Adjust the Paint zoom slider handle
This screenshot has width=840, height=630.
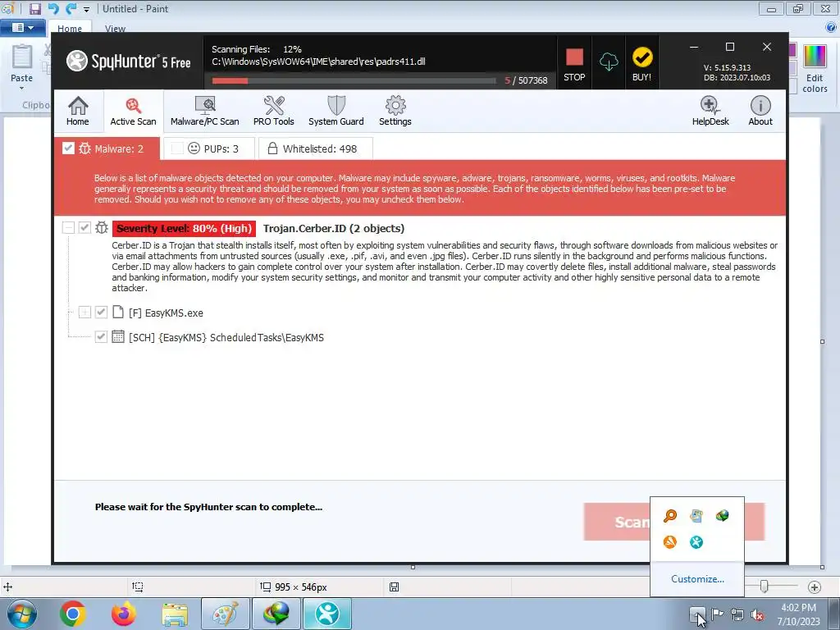tap(765, 587)
